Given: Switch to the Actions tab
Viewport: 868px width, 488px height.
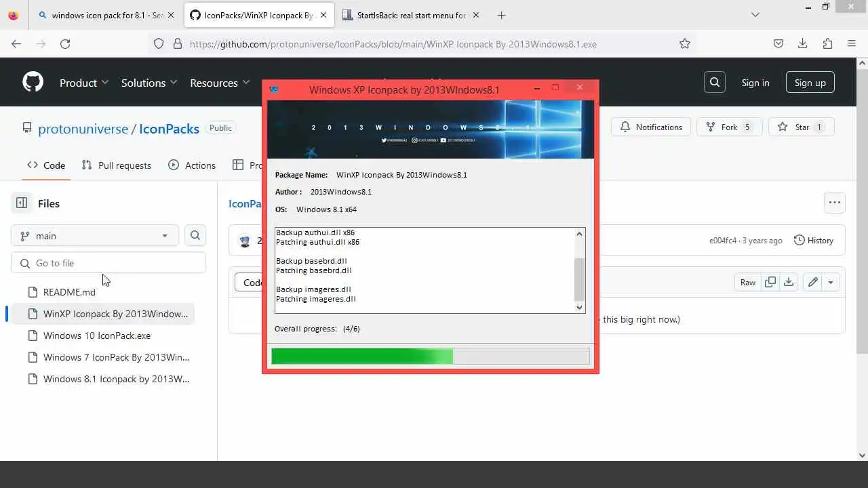Looking at the screenshot, I should [192, 165].
